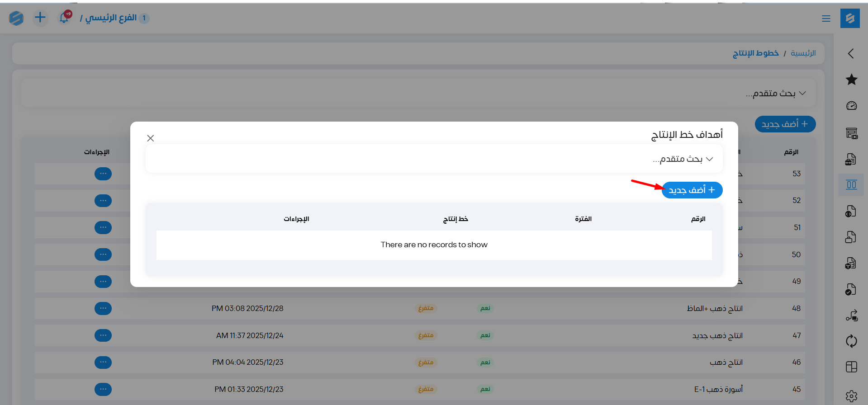Click the plus quick-add icon in header
The width and height of the screenshot is (868, 405).
[x=40, y=18]
